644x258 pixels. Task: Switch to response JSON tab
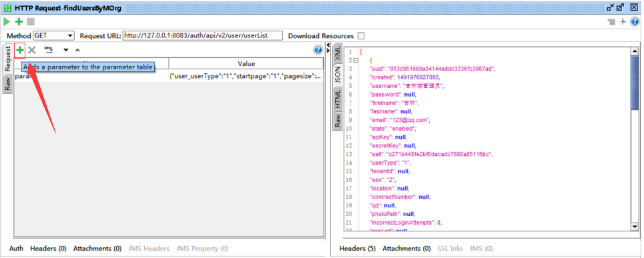pyautogui.click(x=337, y=75)
